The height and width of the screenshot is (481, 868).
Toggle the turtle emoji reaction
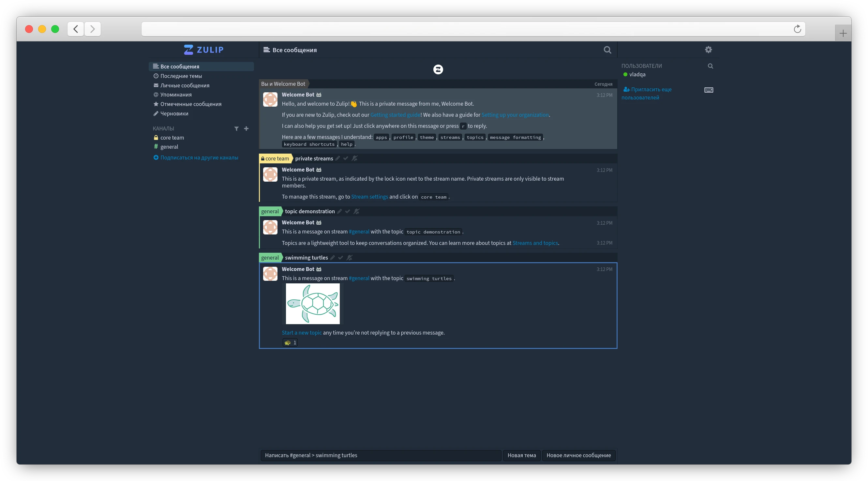(290, 342)
